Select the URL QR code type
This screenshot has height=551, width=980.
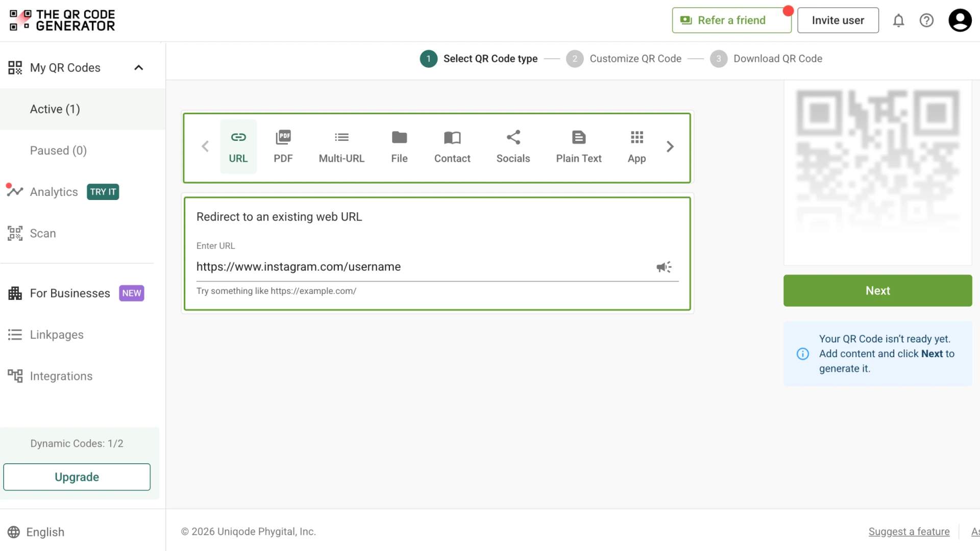tap(238, 147)
